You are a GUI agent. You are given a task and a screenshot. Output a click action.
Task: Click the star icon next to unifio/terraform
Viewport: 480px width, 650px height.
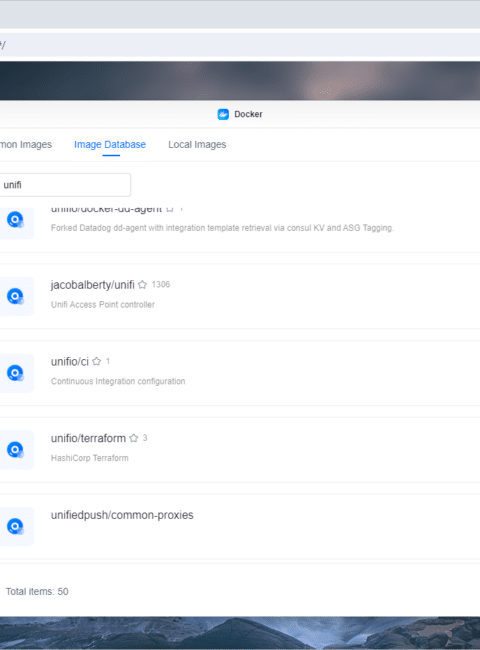point(133,438)
